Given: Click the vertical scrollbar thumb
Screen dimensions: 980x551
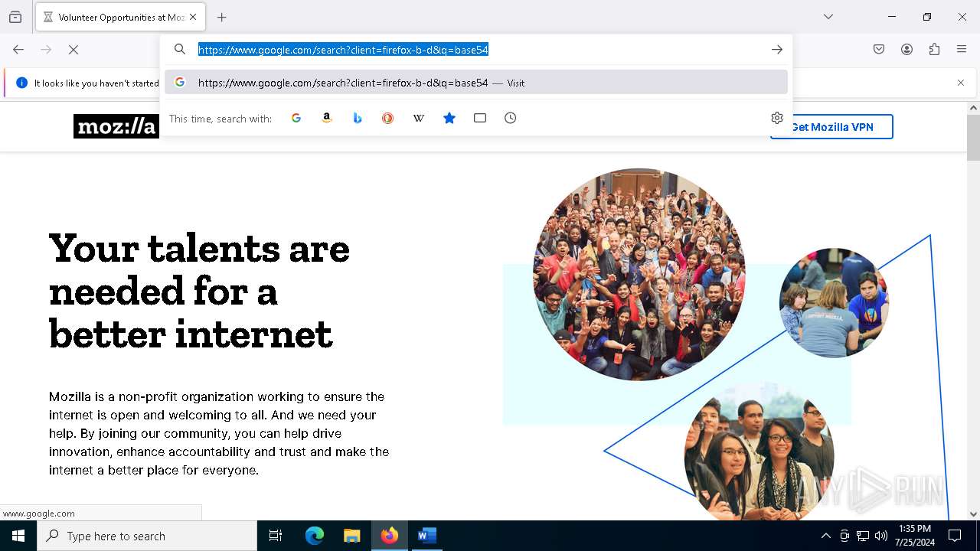Looking at the screenshot, I should coord(973,138).
